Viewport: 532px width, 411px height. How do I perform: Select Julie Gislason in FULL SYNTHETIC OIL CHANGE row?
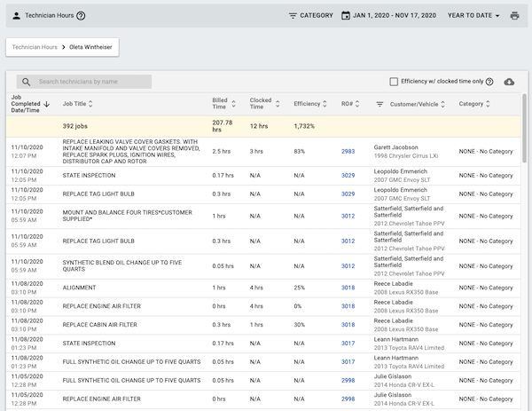393,376
